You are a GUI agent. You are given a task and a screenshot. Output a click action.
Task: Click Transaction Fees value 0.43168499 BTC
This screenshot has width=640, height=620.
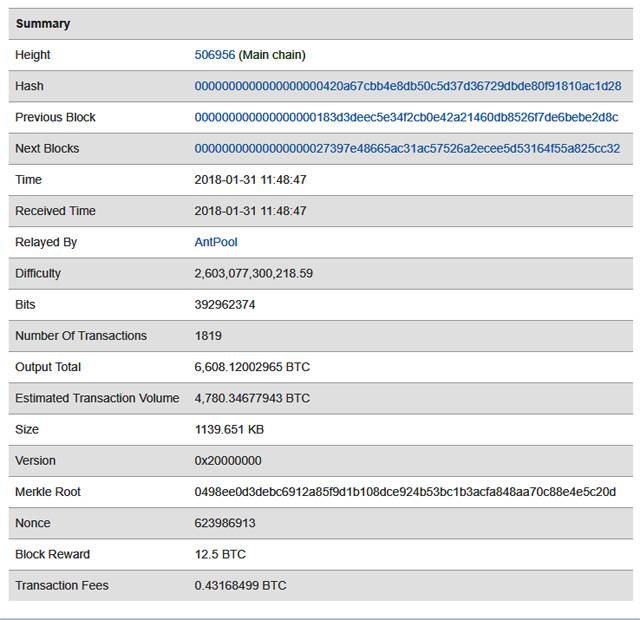click(x=240, y=585)
